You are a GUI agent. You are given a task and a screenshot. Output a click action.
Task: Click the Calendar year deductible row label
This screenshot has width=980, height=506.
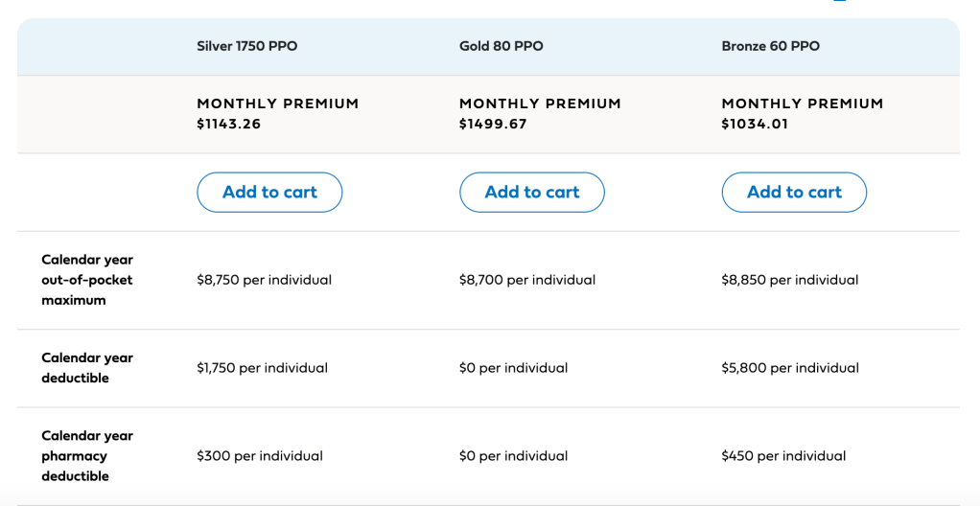87,368
